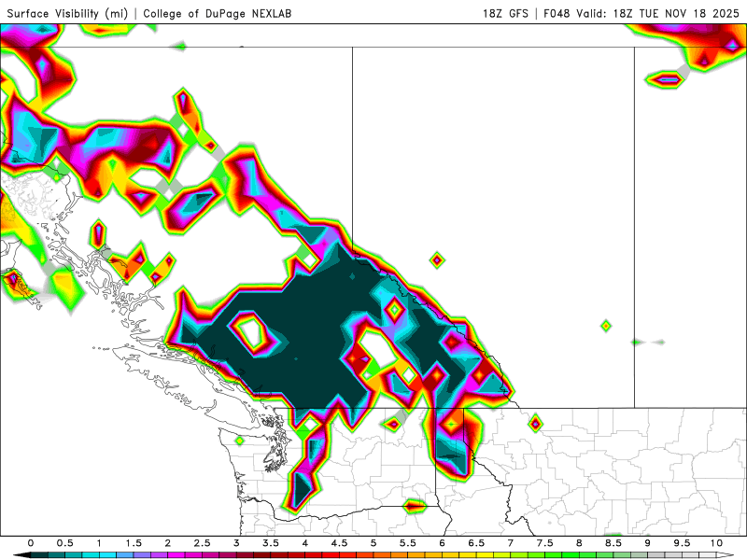The height and width of the screenshot is (560, 747).
Task: Click the '7' label on the color scale
Action: [x=511, y=543]
